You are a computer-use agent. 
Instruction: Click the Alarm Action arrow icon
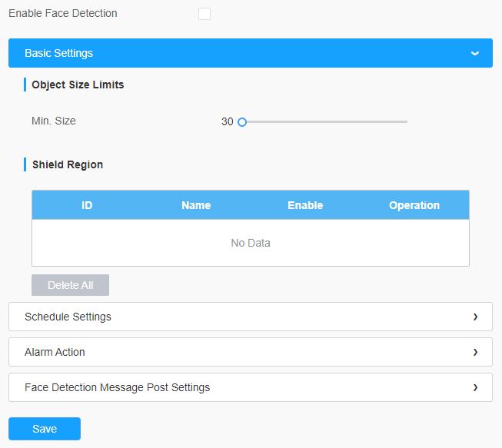(475, 352)
